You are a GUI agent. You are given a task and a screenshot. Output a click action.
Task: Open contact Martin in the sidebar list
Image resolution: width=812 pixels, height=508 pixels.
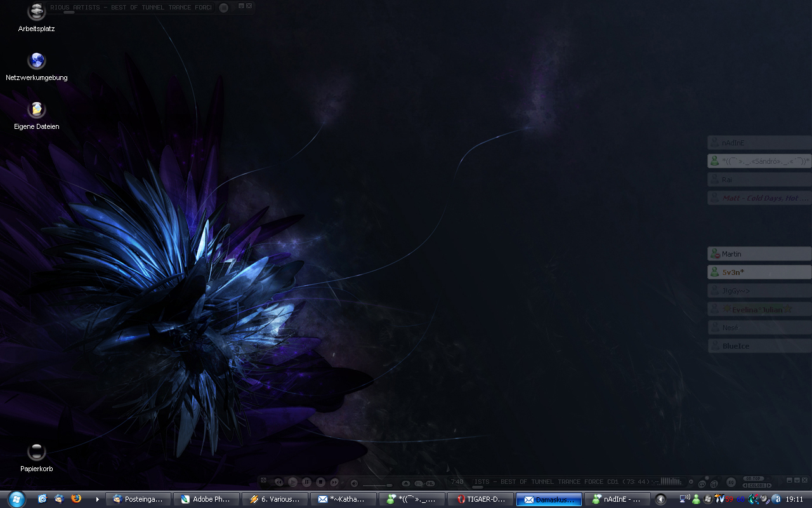759,254
